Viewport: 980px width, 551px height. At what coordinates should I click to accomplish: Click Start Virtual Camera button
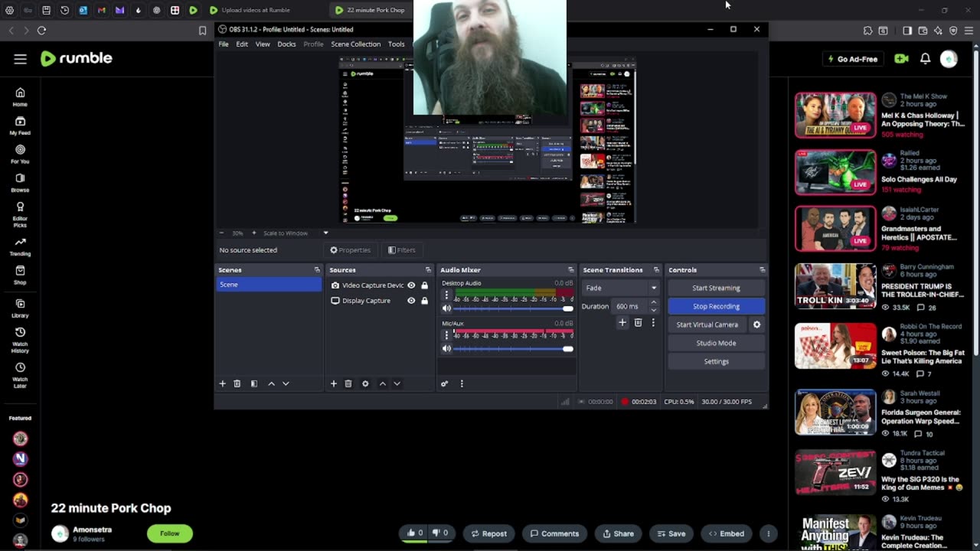(x=707, y=324)
